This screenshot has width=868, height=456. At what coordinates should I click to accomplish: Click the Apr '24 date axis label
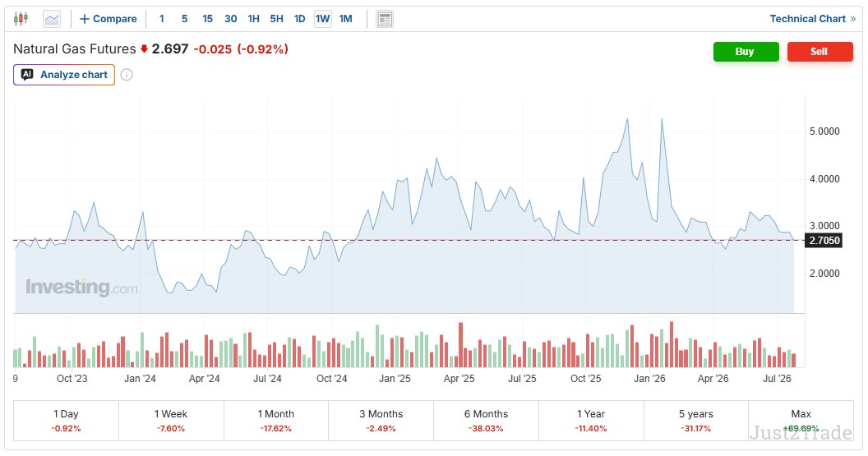click(205, 379)
